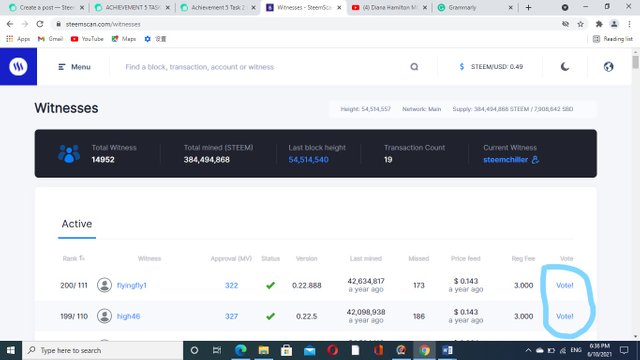
Task: Vote for witness flyingfly1
Action: [x=564, y=285]
